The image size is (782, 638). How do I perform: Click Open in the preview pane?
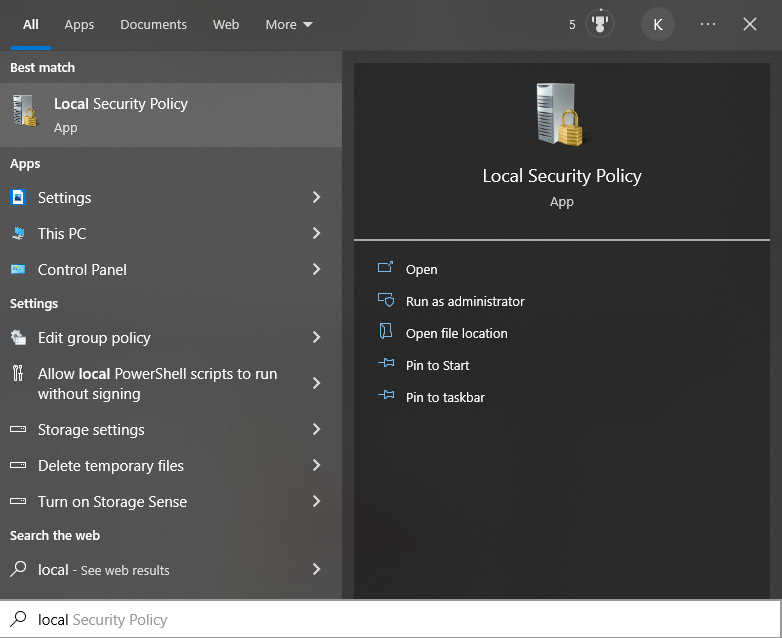(x=421, y=269)
